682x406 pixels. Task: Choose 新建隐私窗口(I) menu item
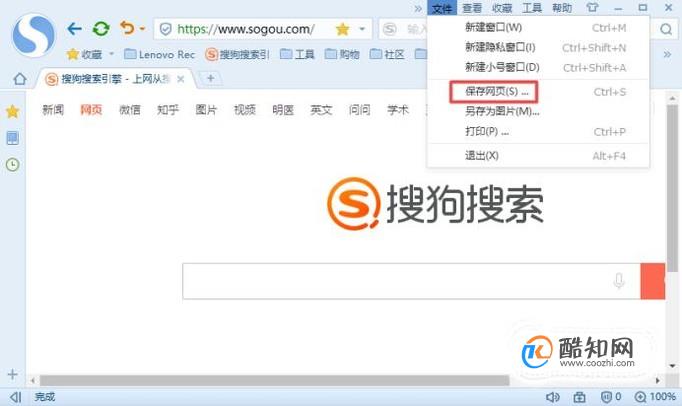(538, 47)
